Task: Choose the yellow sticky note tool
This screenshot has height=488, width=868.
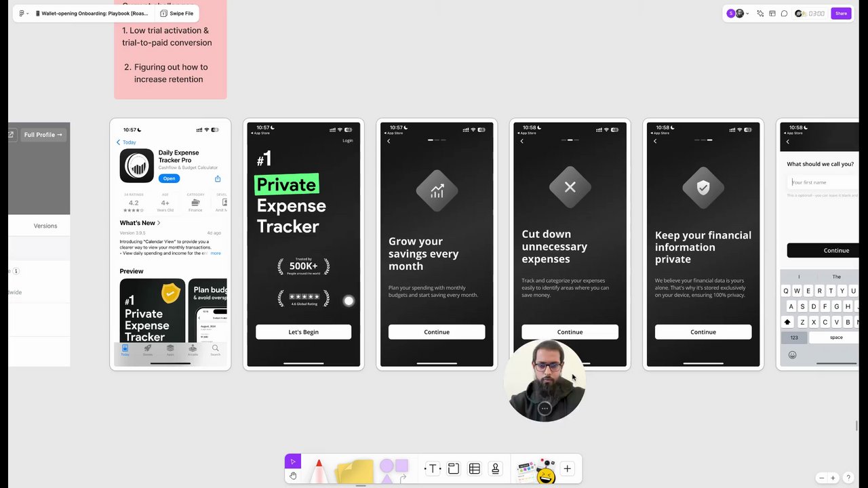Action: pyautogui.click(x=355, y=472)
